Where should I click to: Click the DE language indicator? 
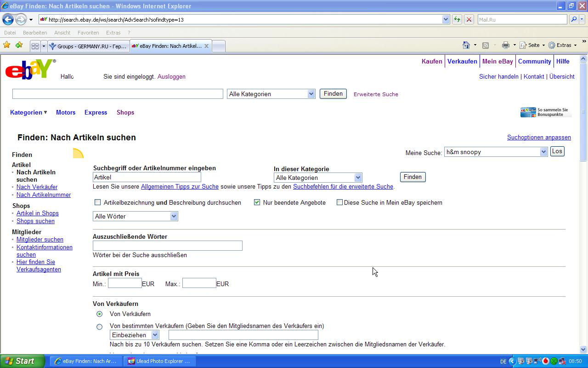pyautogui.click(x=503, y=362)
